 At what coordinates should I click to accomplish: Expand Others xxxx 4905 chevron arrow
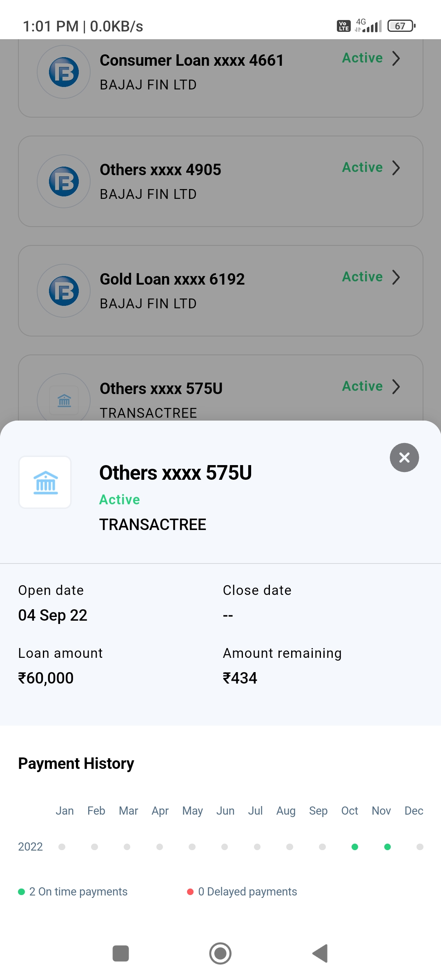point(396,168)
